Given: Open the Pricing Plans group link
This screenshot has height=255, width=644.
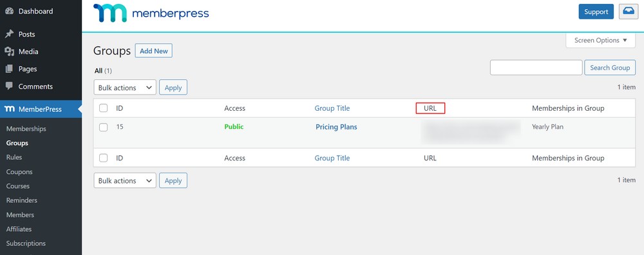Looking at the screenshot, I should (x=336, y=127).
